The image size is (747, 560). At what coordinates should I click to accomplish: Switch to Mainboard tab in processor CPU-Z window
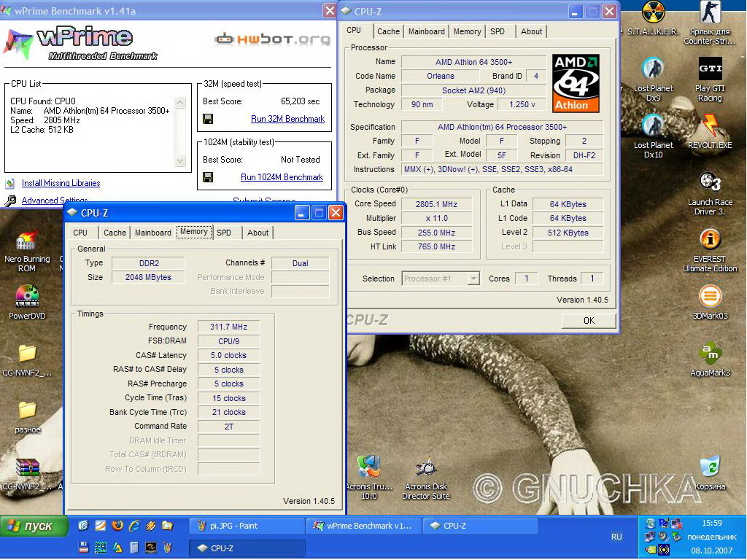click(426, 31)
